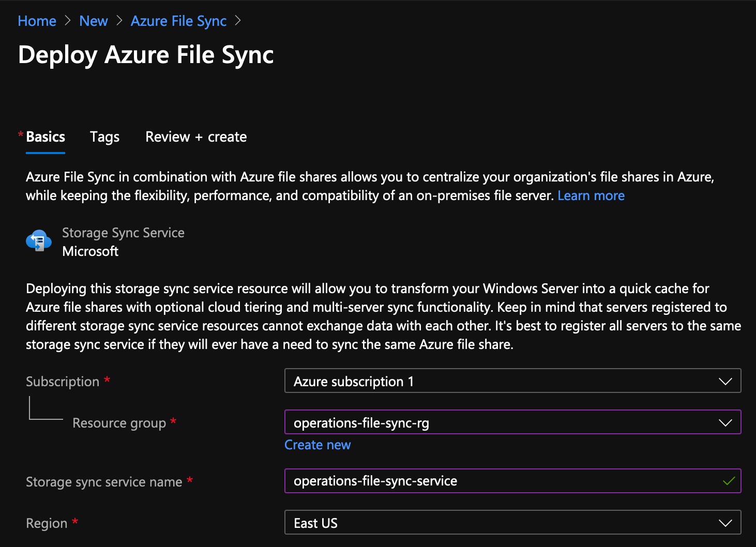The image size is (756, 547).
Task: Expand the Subscription dropdown
Action: point(512,381)
